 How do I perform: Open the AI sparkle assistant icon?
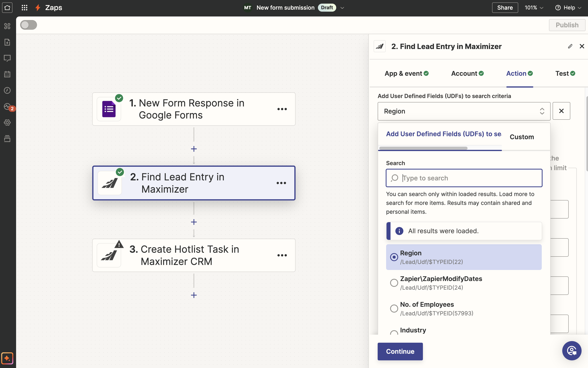[x=7, y=358]
